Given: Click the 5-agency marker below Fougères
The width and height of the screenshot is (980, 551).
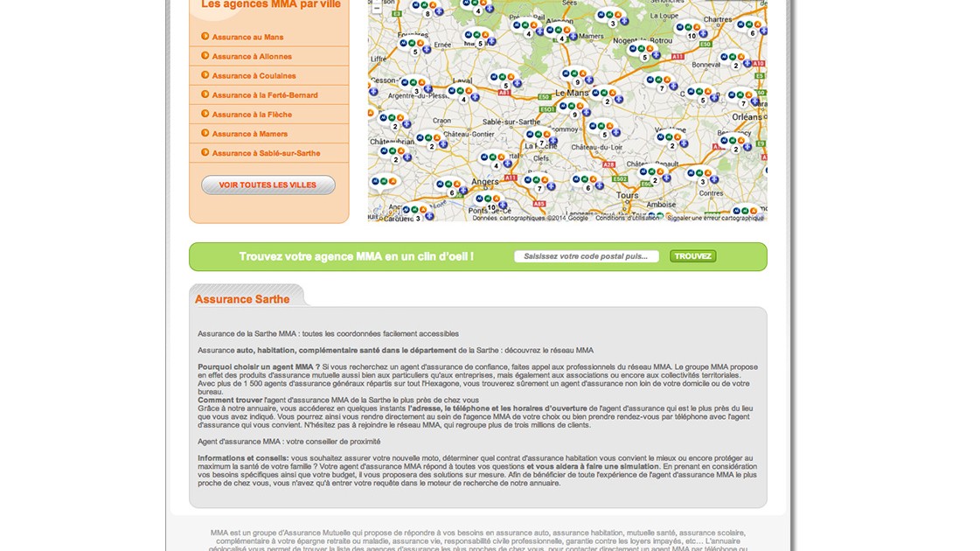Looking at the screenshot, I should click(x=414, y=47).
